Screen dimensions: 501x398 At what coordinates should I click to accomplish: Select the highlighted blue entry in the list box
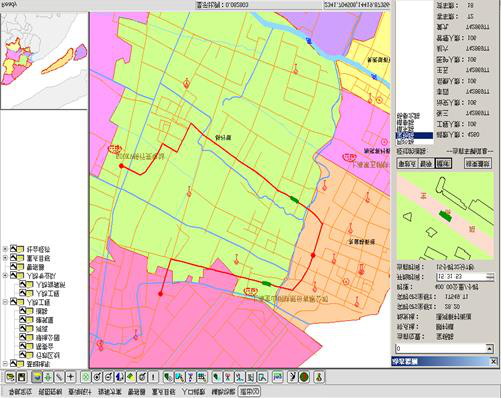(x=414, y=135)
